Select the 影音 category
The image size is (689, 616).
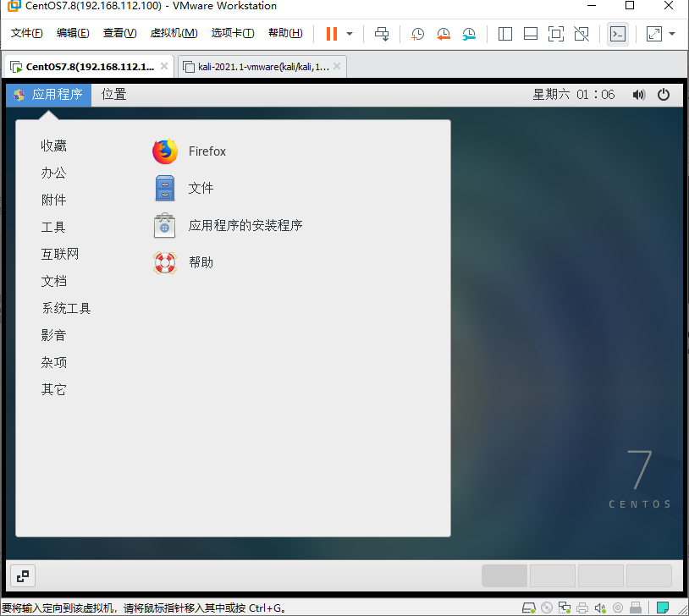(53, 335)
